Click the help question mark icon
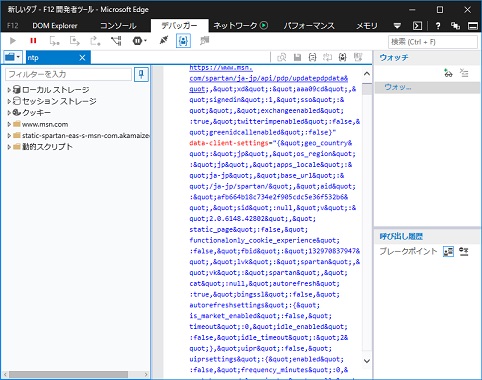This screenshot has height=380, width=482. [x=438, y=26]
